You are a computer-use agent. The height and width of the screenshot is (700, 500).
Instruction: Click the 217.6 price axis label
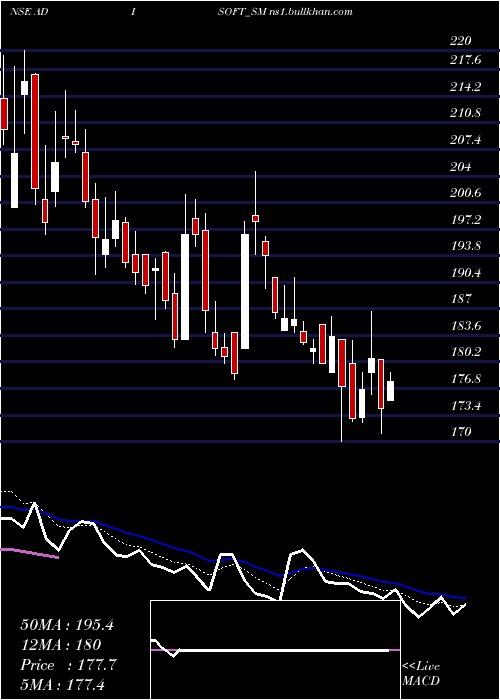[466, 59]
